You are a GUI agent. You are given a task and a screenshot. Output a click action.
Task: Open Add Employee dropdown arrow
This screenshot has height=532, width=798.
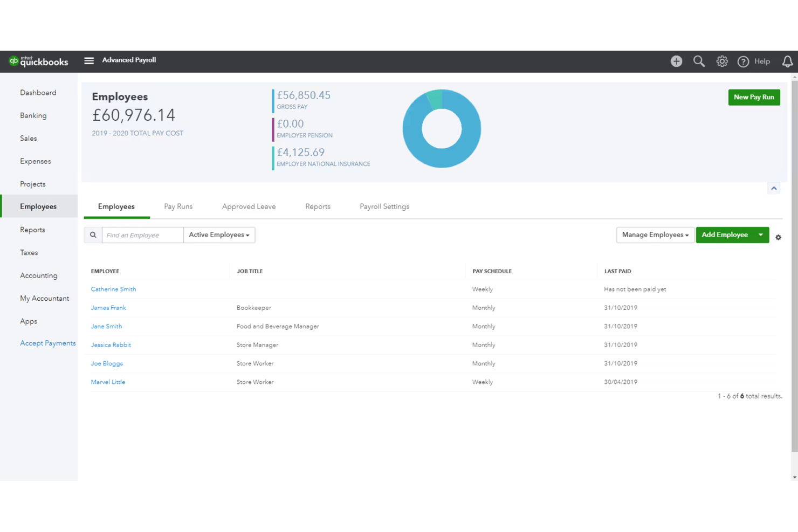pos(761,235)
